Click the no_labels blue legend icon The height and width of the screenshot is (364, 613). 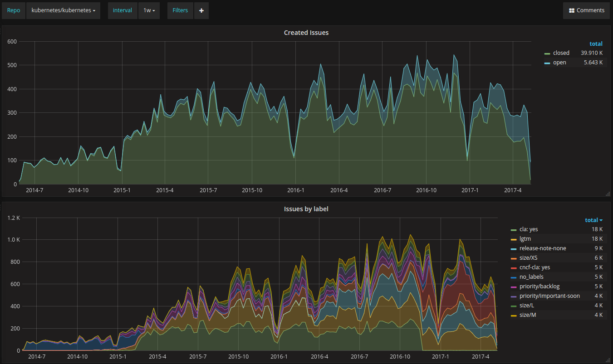coord(514,277)
